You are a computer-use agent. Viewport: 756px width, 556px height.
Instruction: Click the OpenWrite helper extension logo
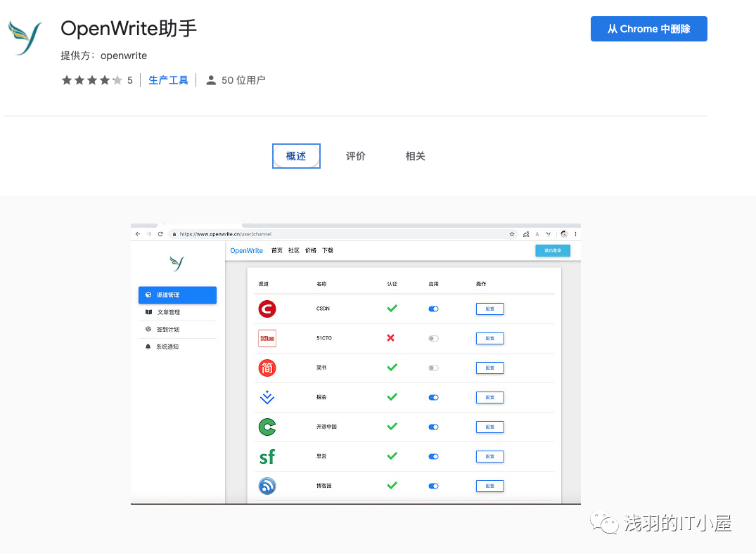click(x=25, y=37)
